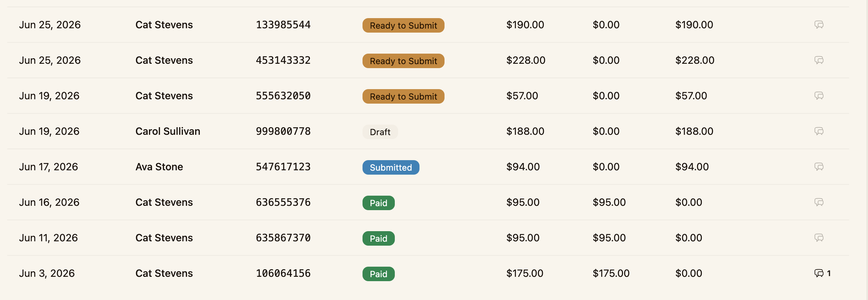Click the $228.00 balance amount
This screenshot has width=868, height=300.
pos(695,60)
